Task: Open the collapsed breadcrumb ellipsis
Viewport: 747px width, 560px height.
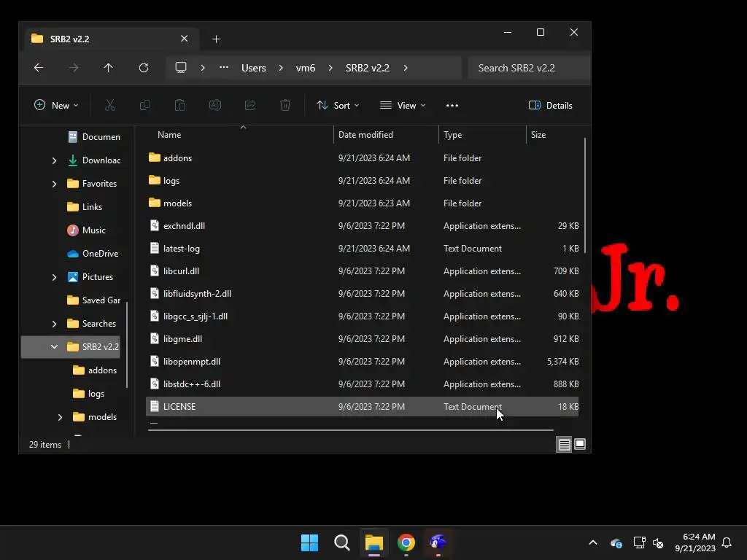Action: (x=223, y=68)
